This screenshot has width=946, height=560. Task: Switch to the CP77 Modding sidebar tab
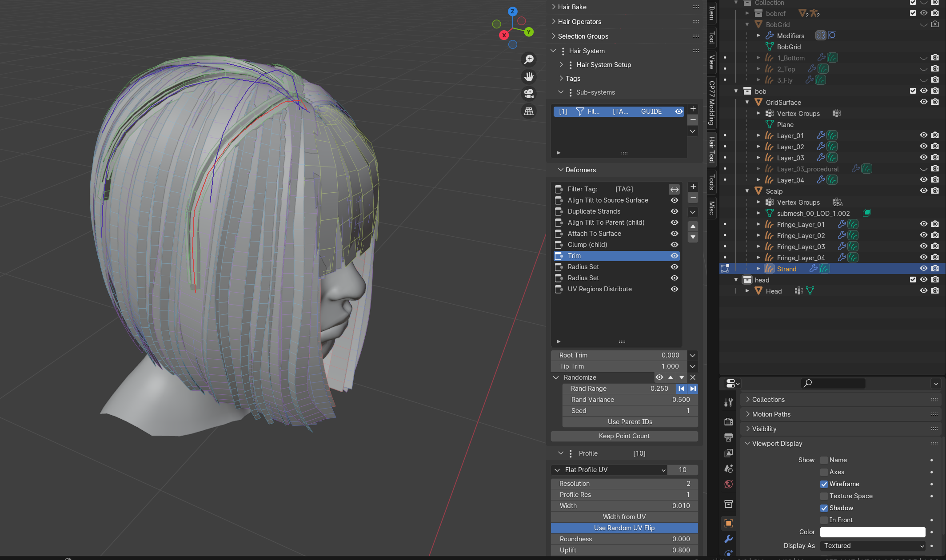pyautogui.click(x=711, y=103)
